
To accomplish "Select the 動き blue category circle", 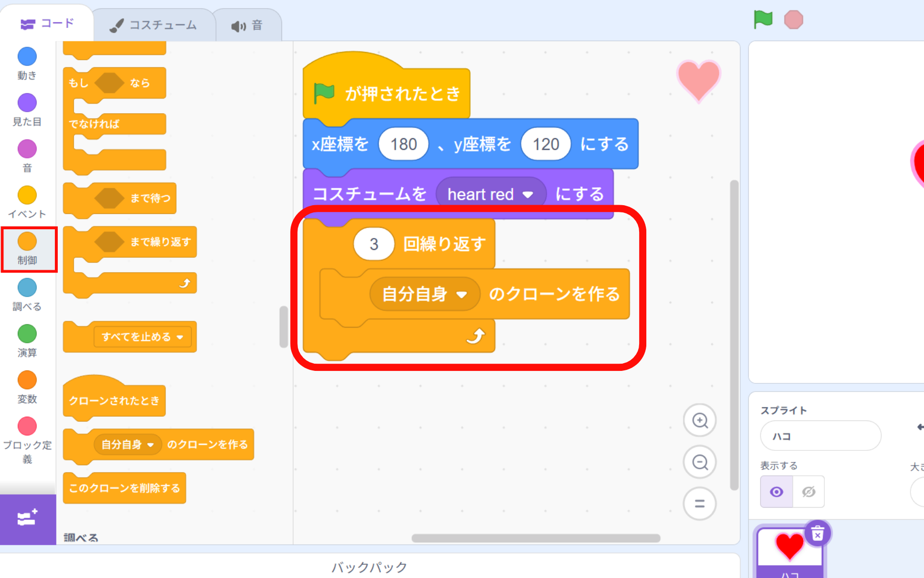I will [x=27, y=57].
